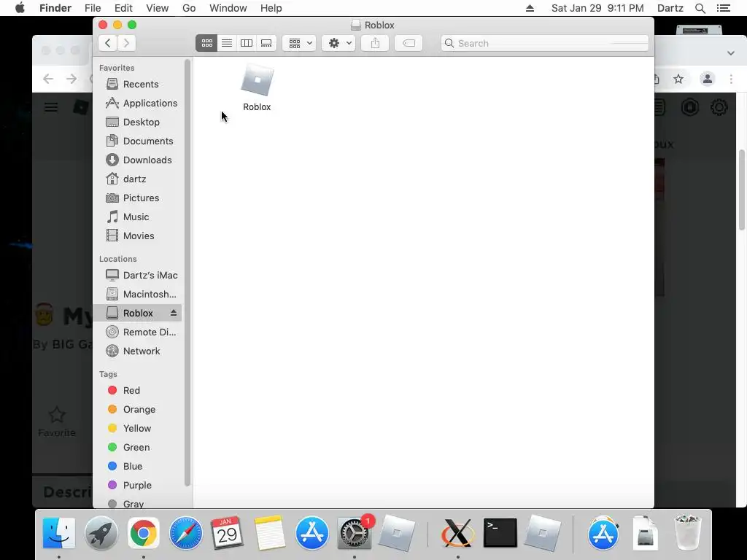Open Safari from the Dock
The width and height of the screenshot is (747, 560).
(185, 533)
